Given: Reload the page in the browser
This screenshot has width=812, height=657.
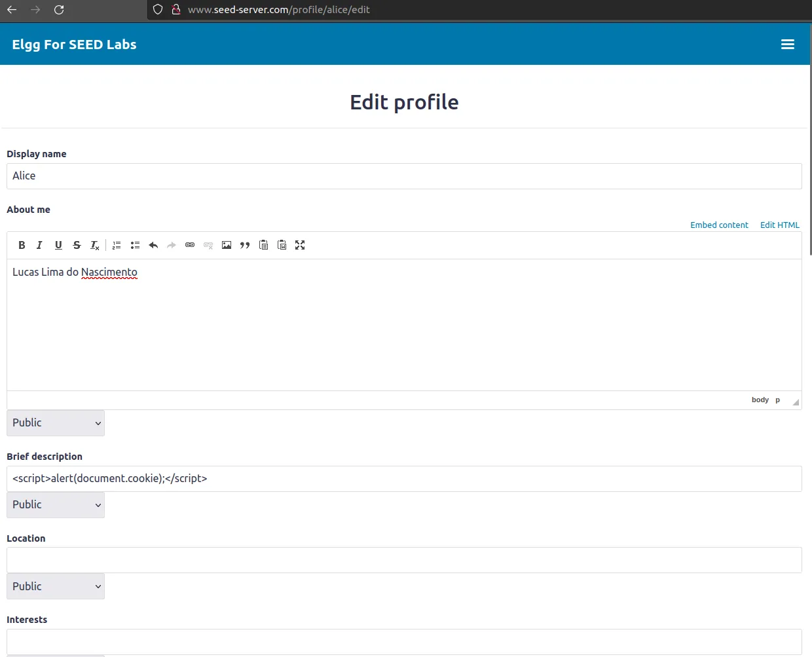Looking at the screenshot, I should point(59,10).
